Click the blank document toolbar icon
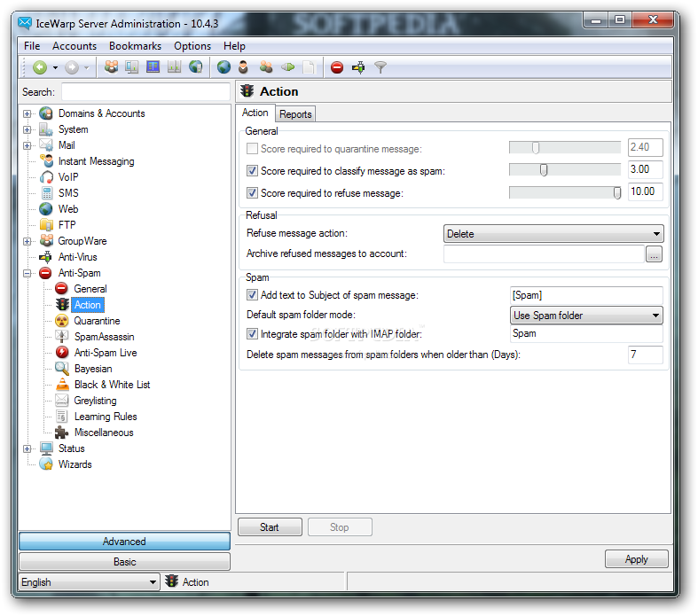Screen dimensions: 698x616 [x=308, y=67]
